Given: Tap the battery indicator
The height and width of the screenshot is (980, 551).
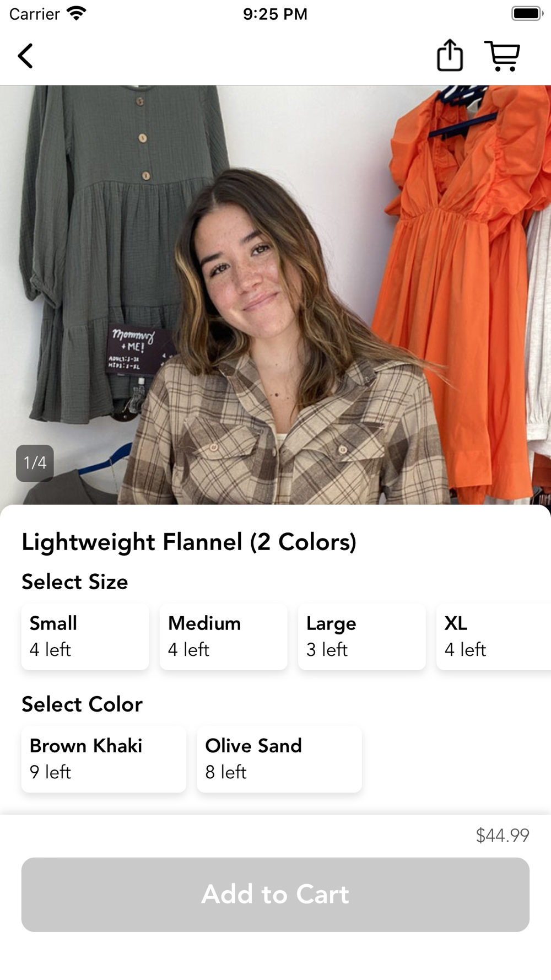Looking at the screenshot, I should [x=527, y=13].
